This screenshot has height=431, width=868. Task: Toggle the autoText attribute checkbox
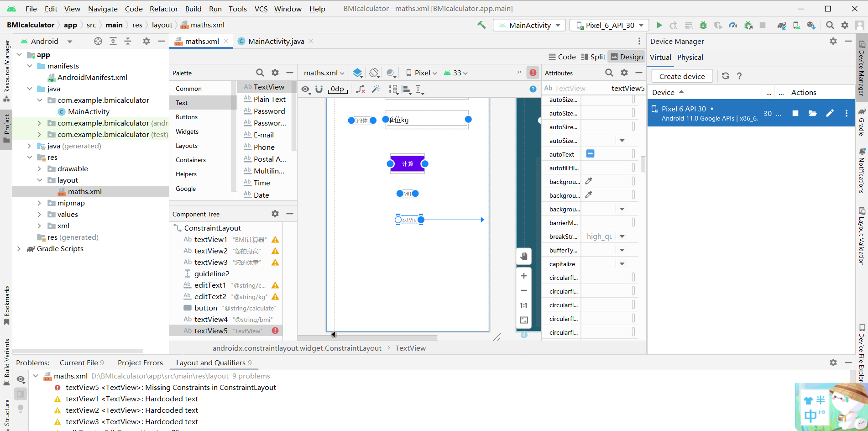[x=590, y=154]
